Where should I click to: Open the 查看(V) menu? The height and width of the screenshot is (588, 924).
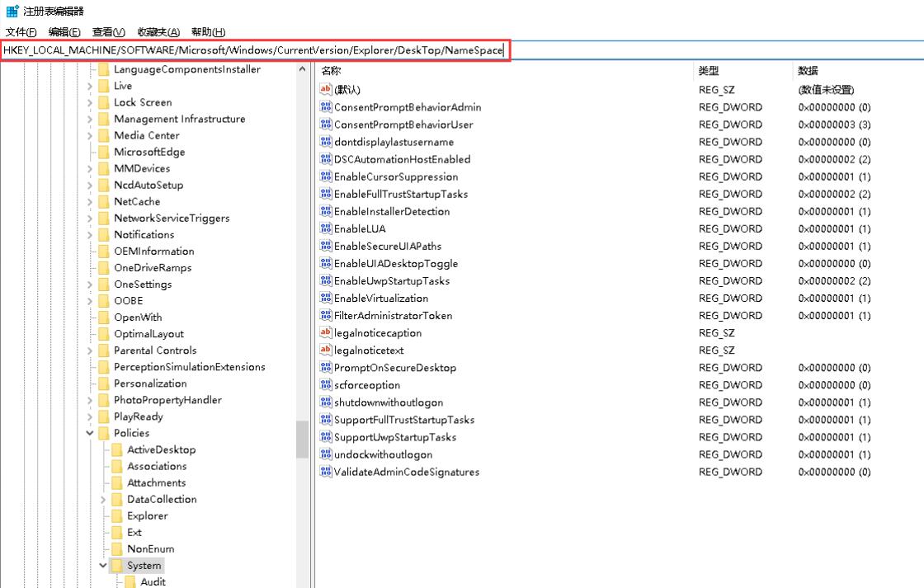point(108,32)
